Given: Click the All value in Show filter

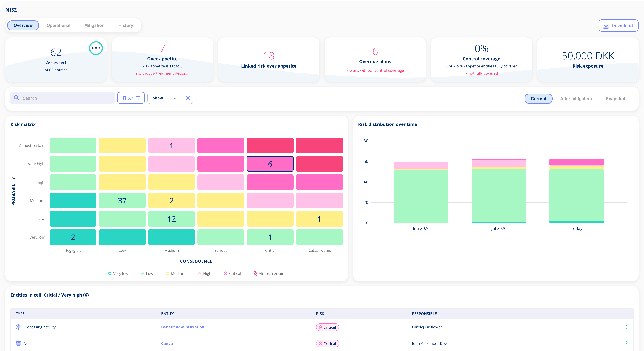Looking at the screenshot, I should pyautogui.click(x=175, y=98).
